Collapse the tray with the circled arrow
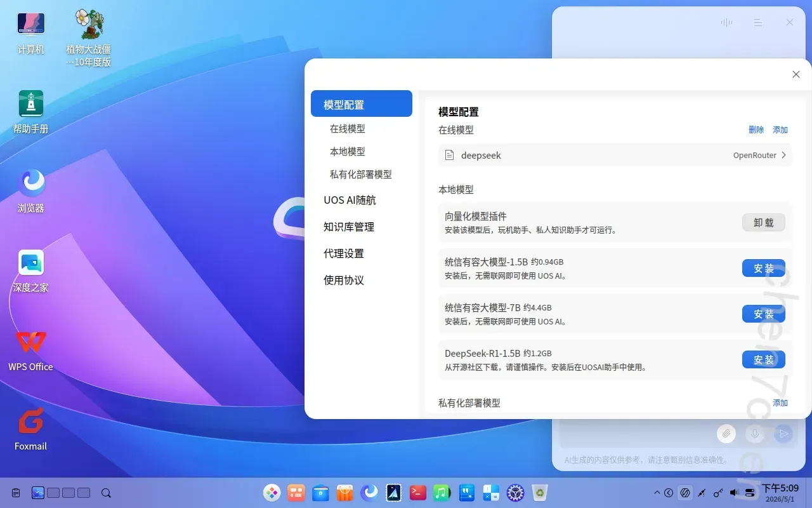This screenshot has height=508, width=812. point(668,493)
